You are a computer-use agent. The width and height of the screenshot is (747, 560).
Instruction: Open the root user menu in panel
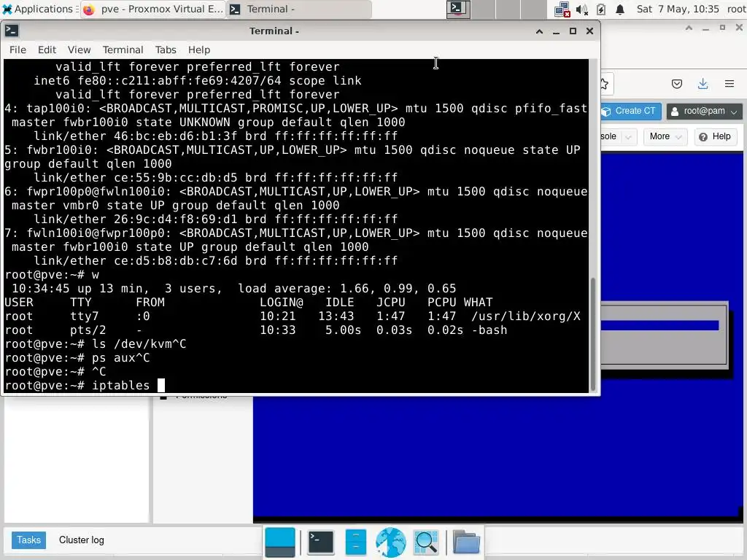736,9
